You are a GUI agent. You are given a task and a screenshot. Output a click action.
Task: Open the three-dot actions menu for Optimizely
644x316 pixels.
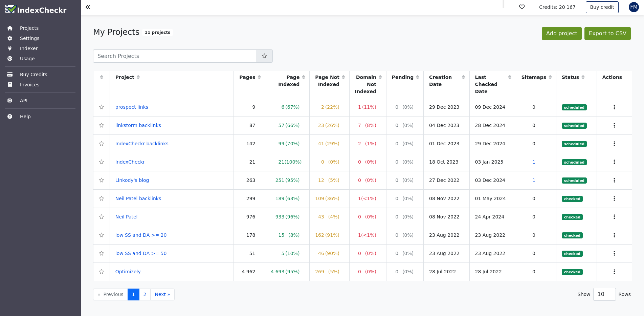coord(614,272)
